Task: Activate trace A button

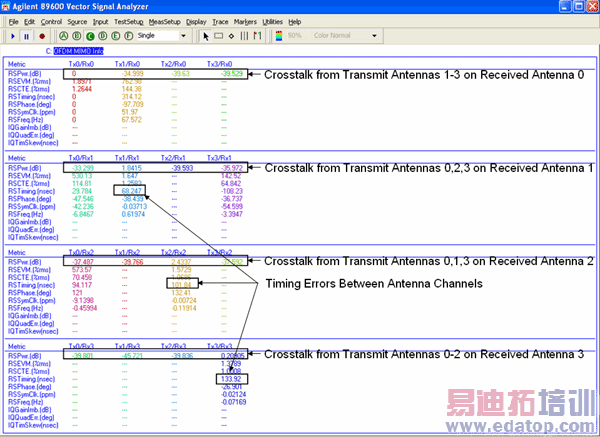Action: (64, 36)
